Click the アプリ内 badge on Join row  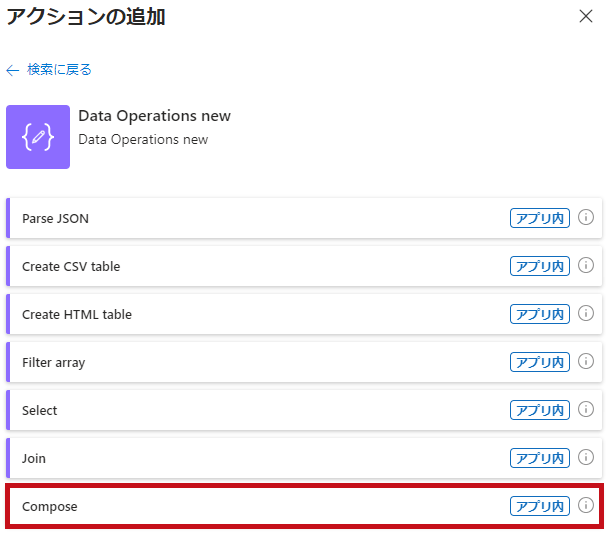tap(540, 458)
